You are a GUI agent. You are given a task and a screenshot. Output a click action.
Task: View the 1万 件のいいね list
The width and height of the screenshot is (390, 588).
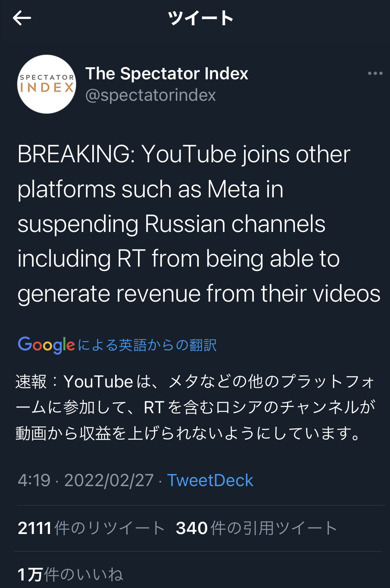tap(70, 574)
